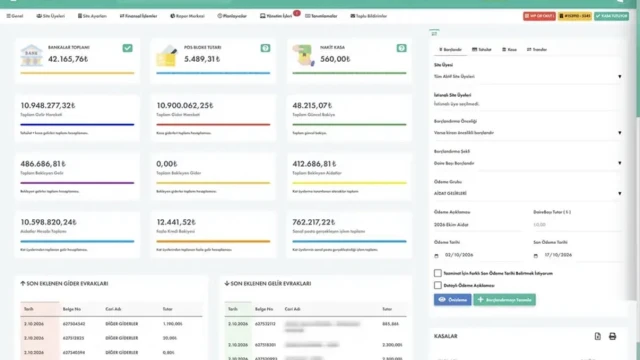Click the 48.215,07₺ Toplam Güncel Bakiye value

[x=312, y=105]
